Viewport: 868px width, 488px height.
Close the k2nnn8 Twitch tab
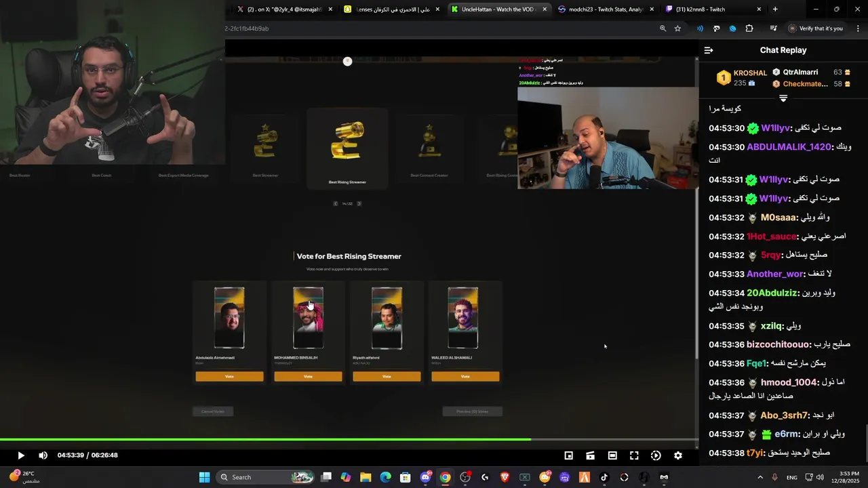(759, 9)
